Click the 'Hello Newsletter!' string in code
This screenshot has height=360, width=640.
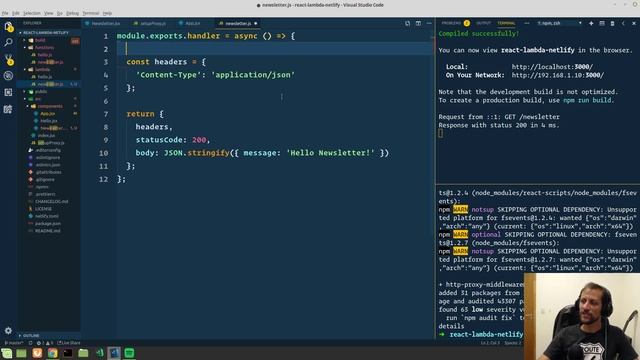tap(330, 153)
